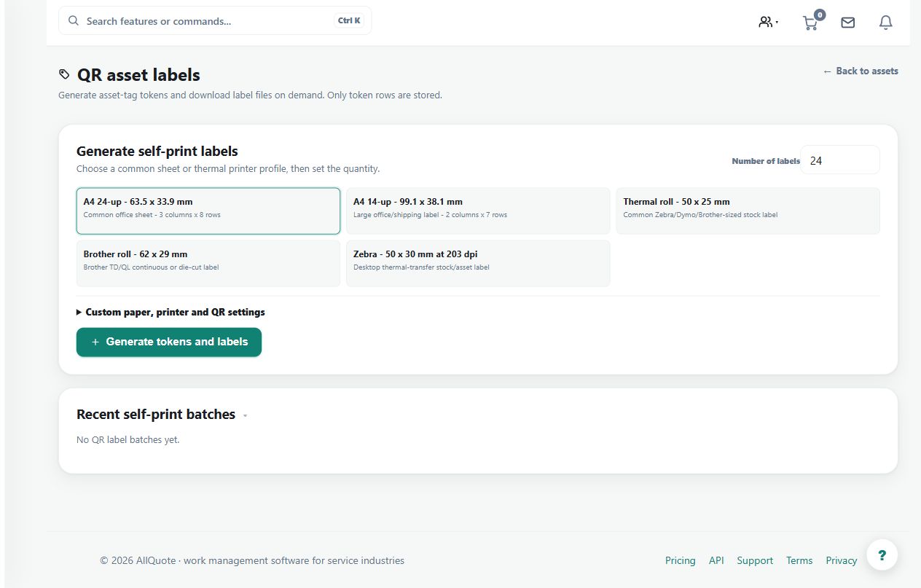The height and width of the screenshot is (588, 921).
Task: Click the 'Recent self-print batches' heading
Action: tap(156, 415)
